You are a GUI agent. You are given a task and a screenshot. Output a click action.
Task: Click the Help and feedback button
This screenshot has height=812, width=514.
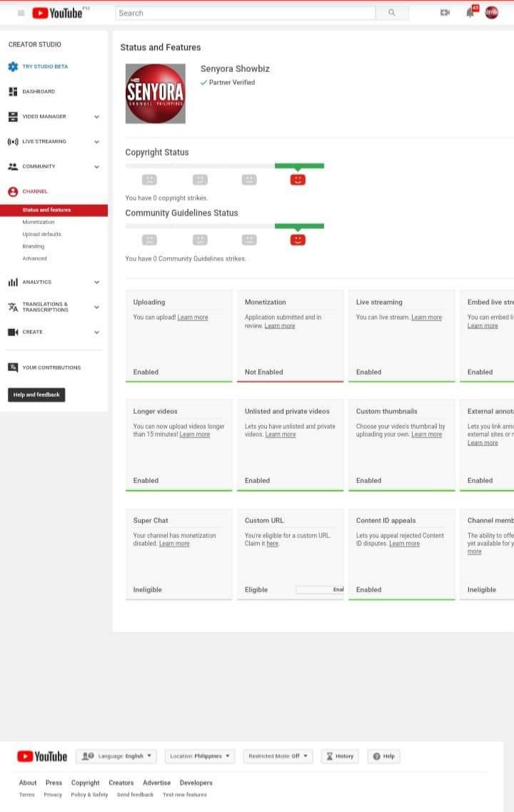pos(36,395)
